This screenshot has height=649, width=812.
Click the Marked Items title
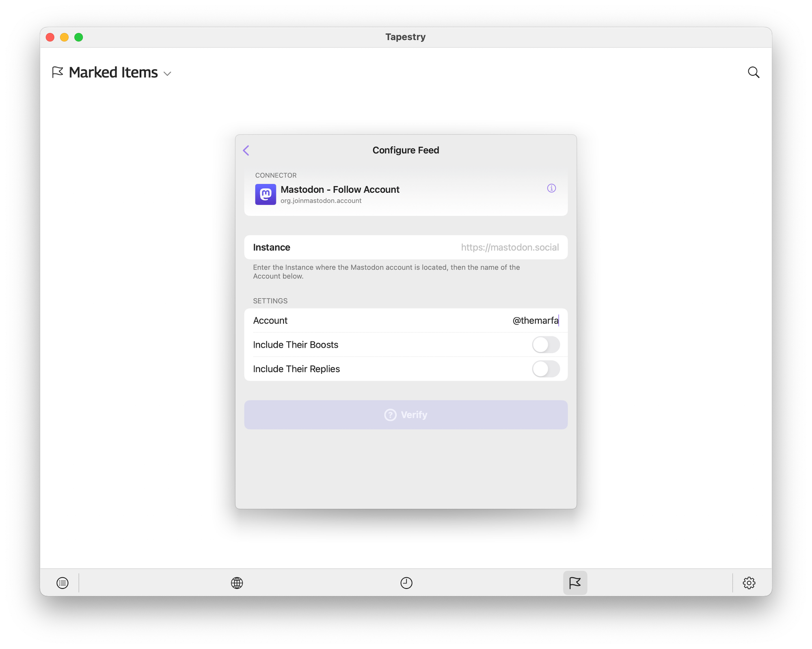[x=113, y=73]
